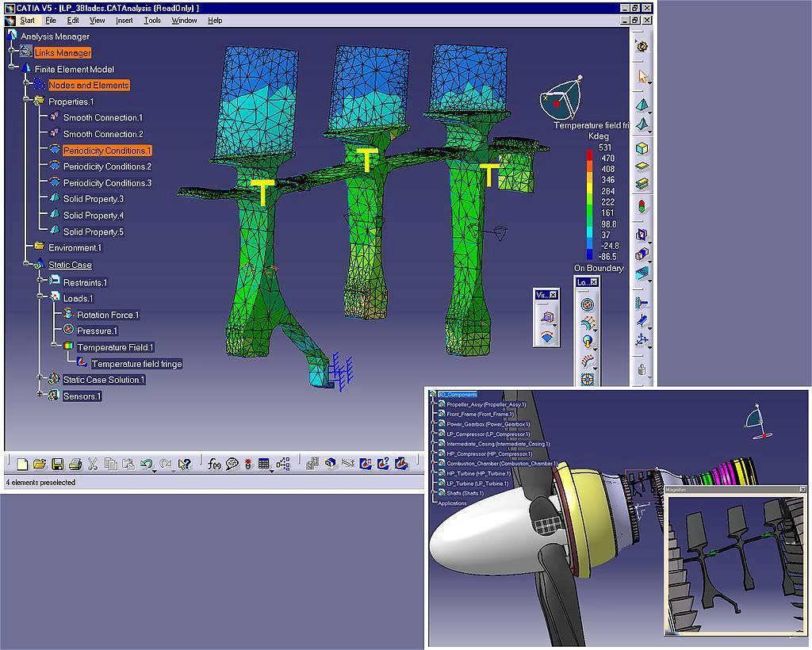Open the Start menu
This screenshot has width=812, height=650.
click(28, 20)
